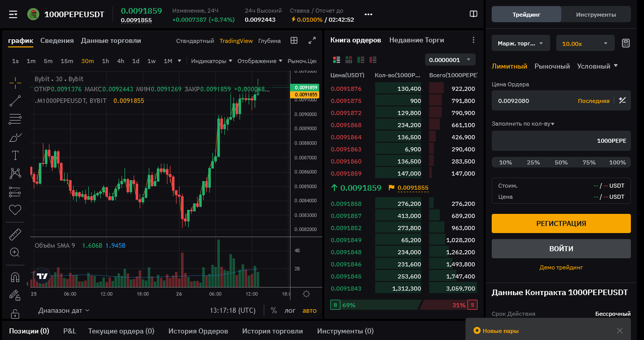Click the TradingView logo badge
644x340 pixels.
coord(42,276)
